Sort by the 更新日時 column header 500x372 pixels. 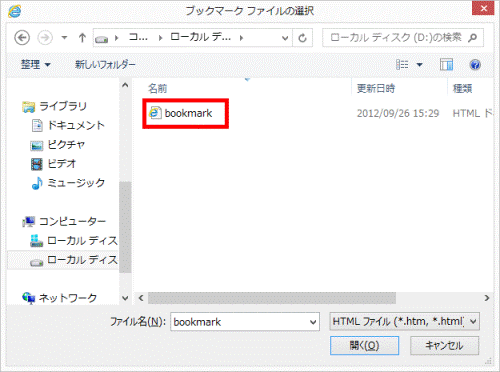[376, 89]
